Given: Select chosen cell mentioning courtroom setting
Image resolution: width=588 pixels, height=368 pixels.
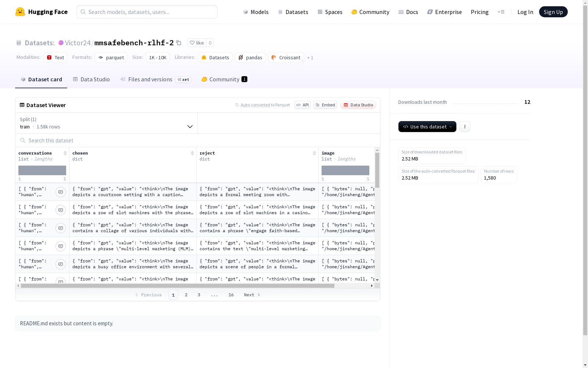Looking at the screenshot, I should (133, 192).
